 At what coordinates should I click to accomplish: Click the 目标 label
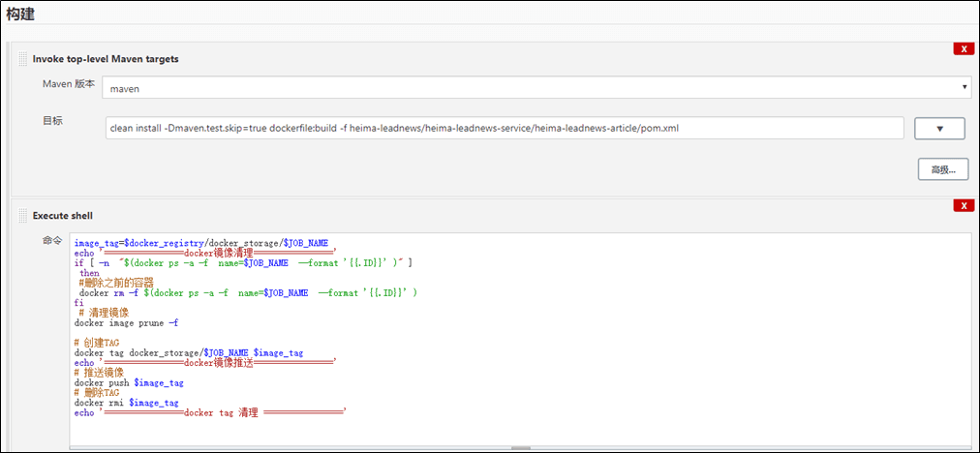click(52, 122)
